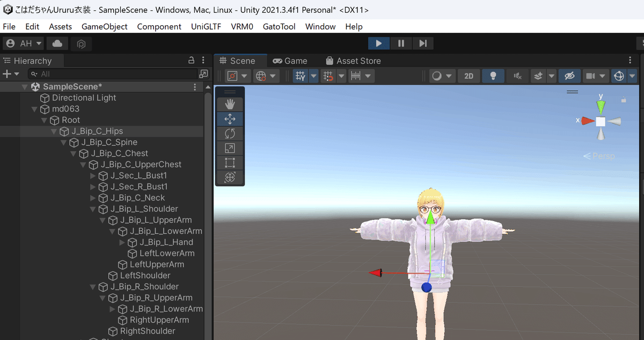644x340 pixels.
Task: Start Play mode
Action: coord(379,43)
